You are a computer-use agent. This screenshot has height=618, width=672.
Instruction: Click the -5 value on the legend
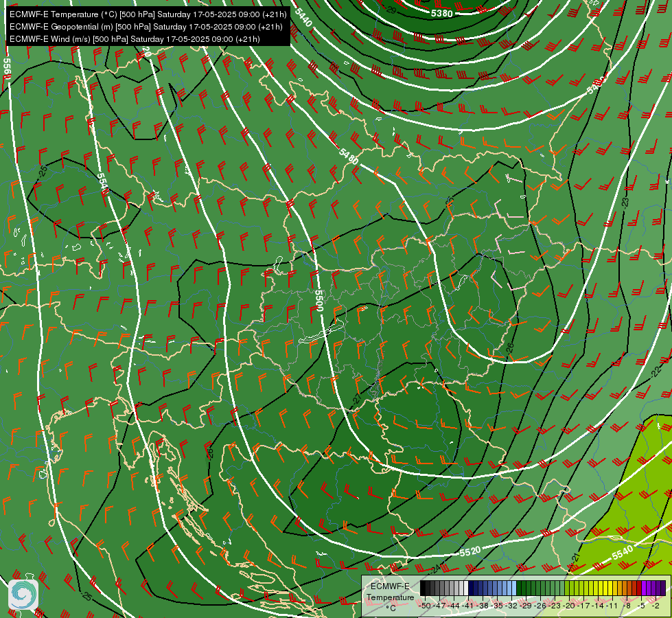point(641,606)
